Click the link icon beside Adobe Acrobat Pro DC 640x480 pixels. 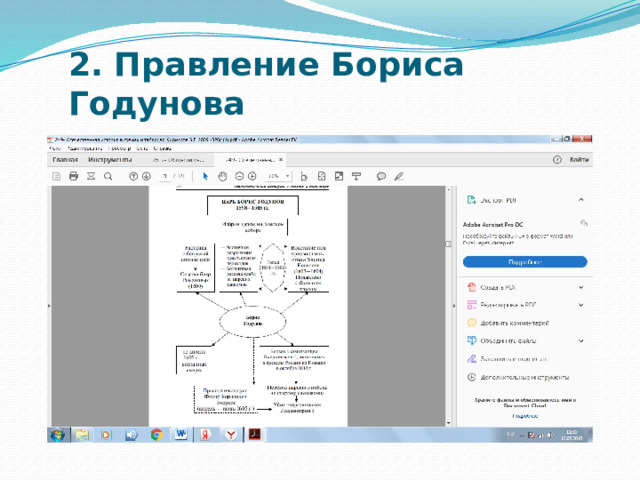584,223
